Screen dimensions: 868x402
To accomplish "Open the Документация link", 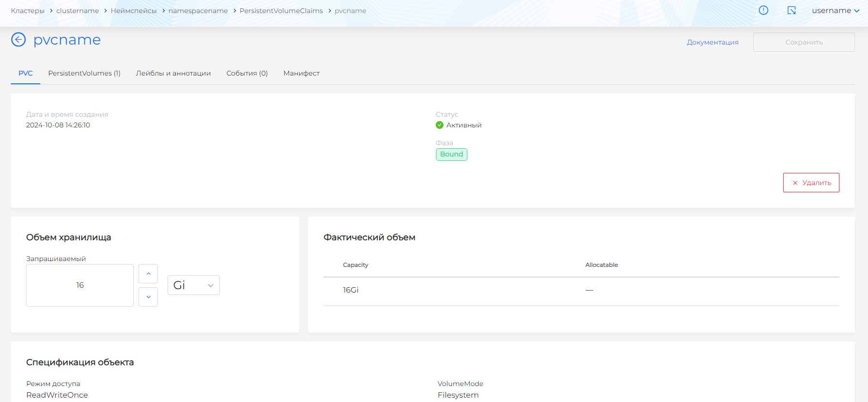I will click(713, 42).
